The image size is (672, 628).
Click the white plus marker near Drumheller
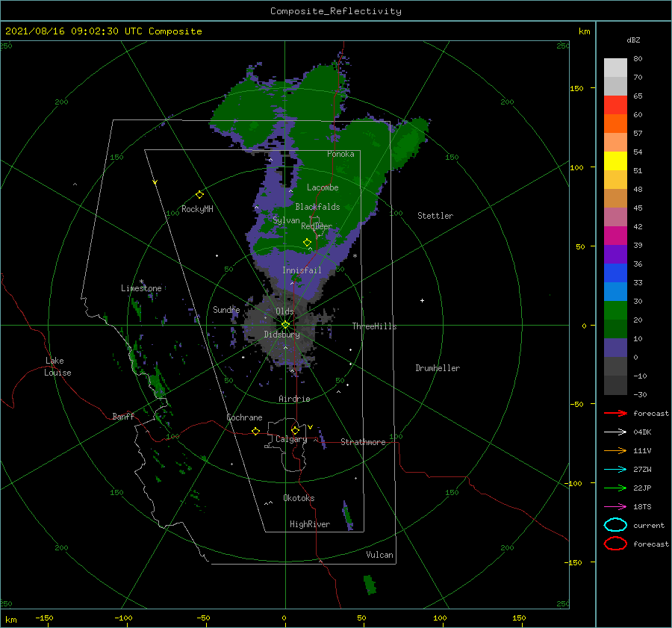tap(422, 300)
